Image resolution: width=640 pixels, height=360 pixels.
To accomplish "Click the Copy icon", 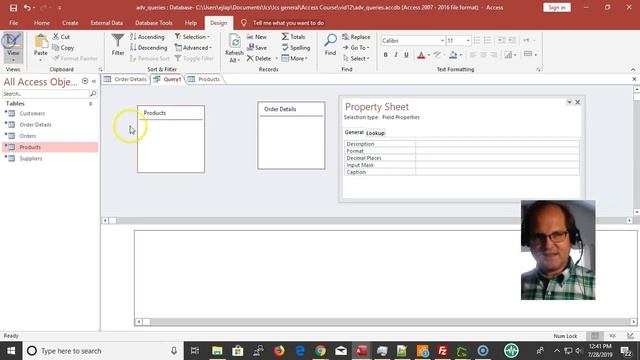I will [56, 48].
